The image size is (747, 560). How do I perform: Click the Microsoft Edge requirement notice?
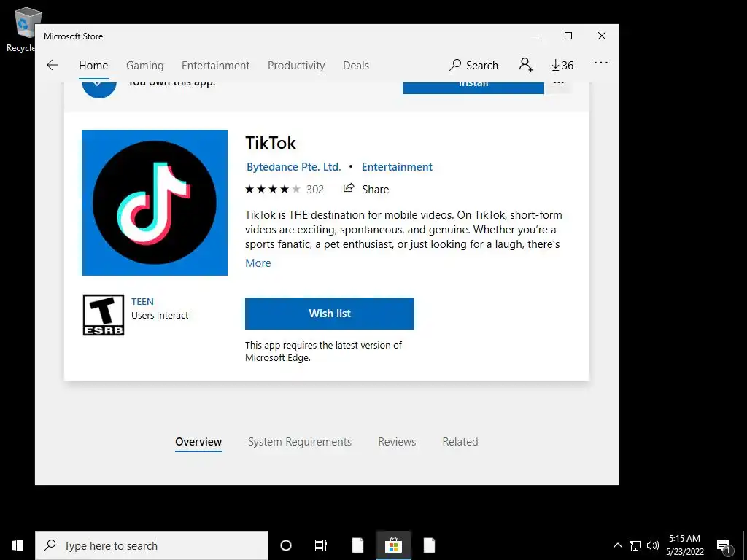(323, 351)
